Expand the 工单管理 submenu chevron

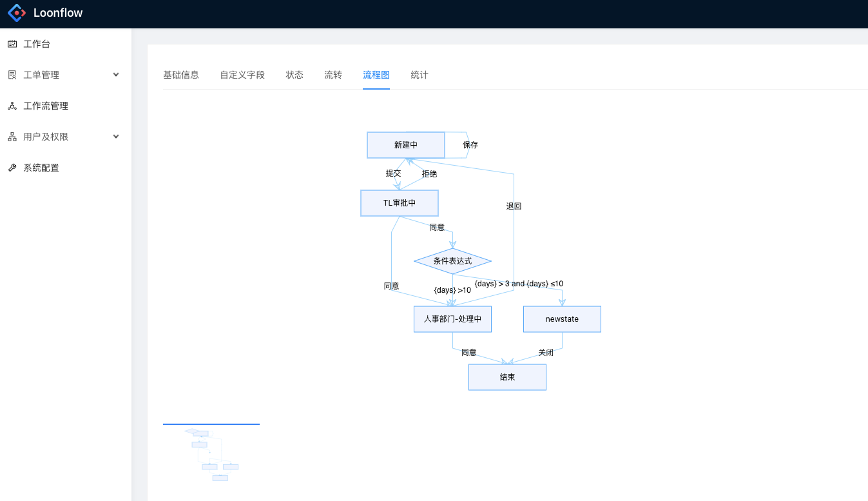click(x=116, y=75)
